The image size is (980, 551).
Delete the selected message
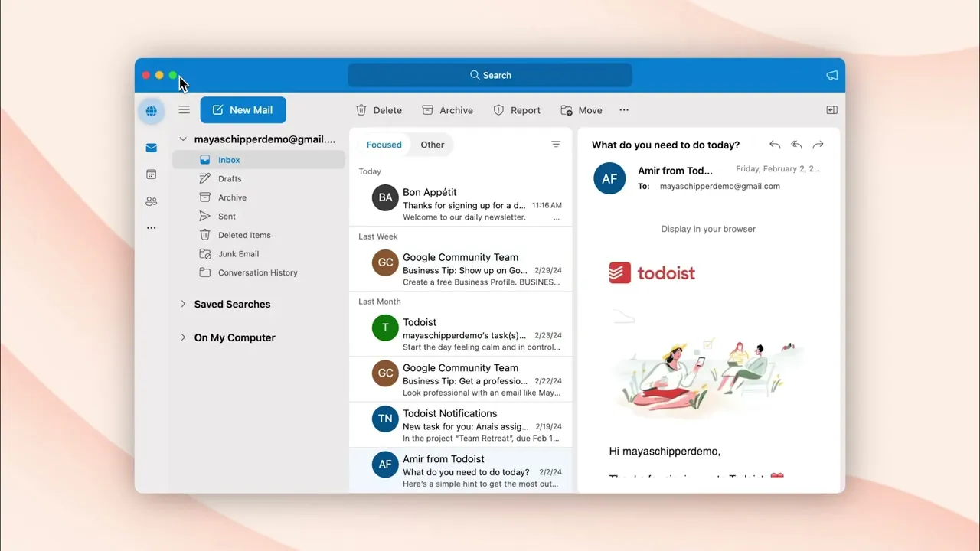click(x=379, y=110)
